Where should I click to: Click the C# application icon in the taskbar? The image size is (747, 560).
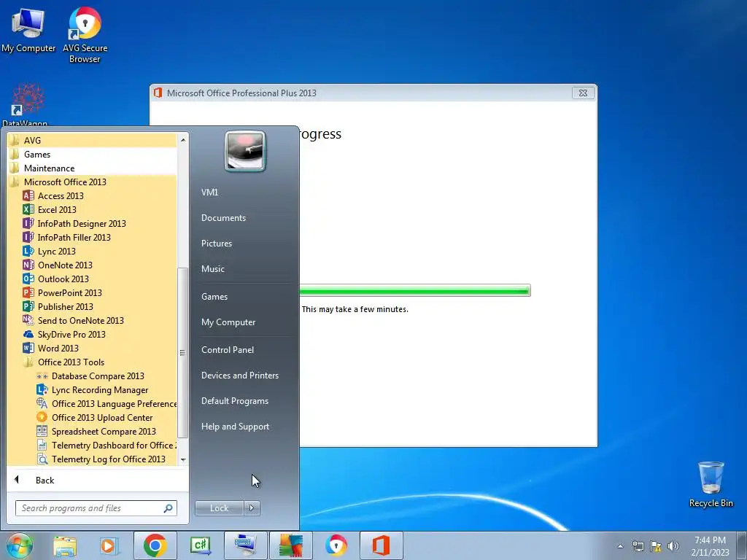click(200, 545)
